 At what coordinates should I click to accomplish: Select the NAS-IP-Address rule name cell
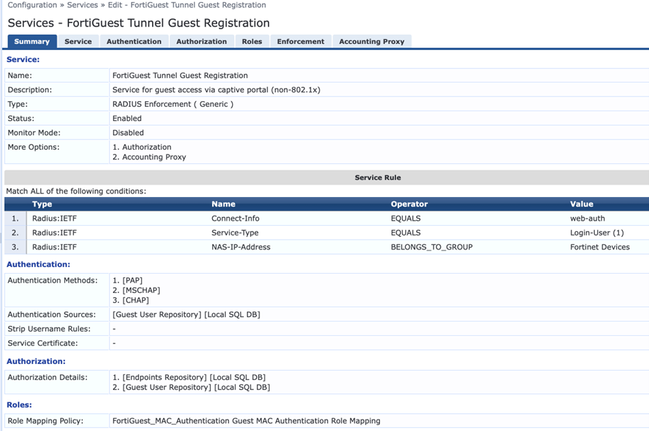point(241,247)
